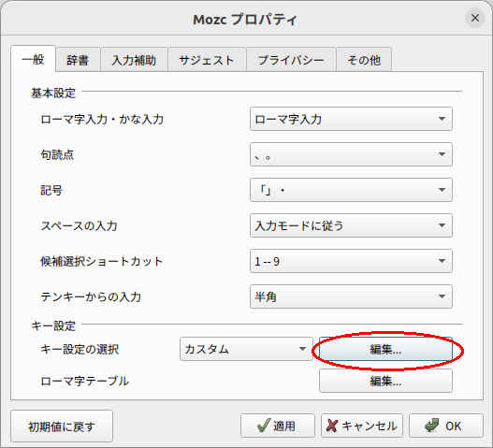
Task: Select the プライバシー tab
Action: point(291,60)
